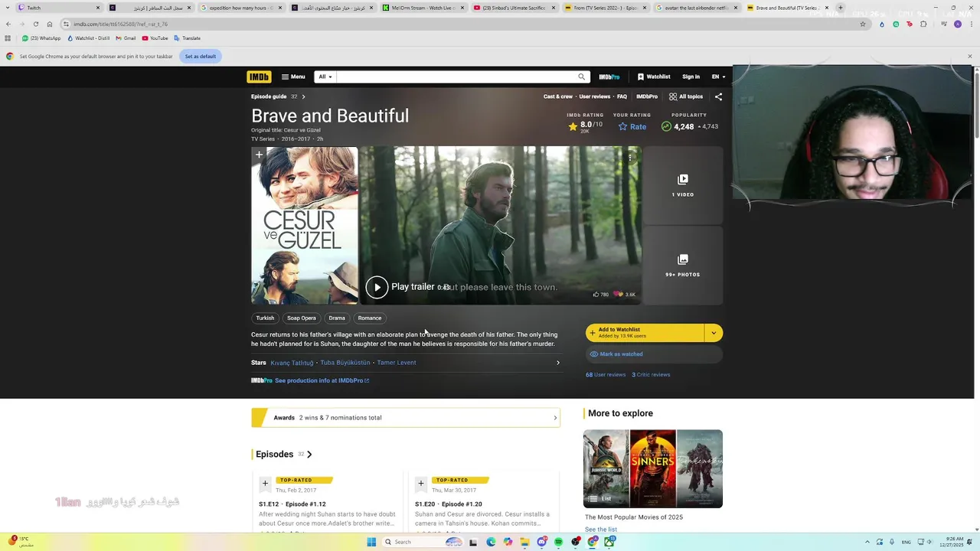This screenshot has width=980, height=551.
Task: Open Tamer Levent's page
Action: click(x=397, y=363)
